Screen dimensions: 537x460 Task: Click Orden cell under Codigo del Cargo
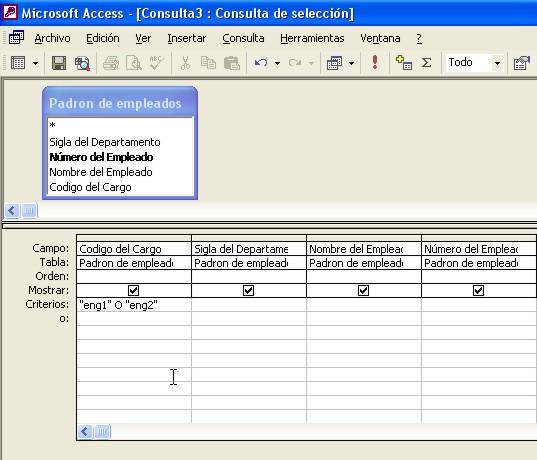tap(134, 276)
